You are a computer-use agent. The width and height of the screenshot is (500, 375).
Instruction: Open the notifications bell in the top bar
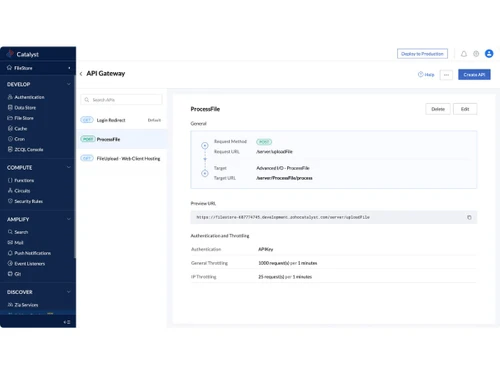point(464,54)
